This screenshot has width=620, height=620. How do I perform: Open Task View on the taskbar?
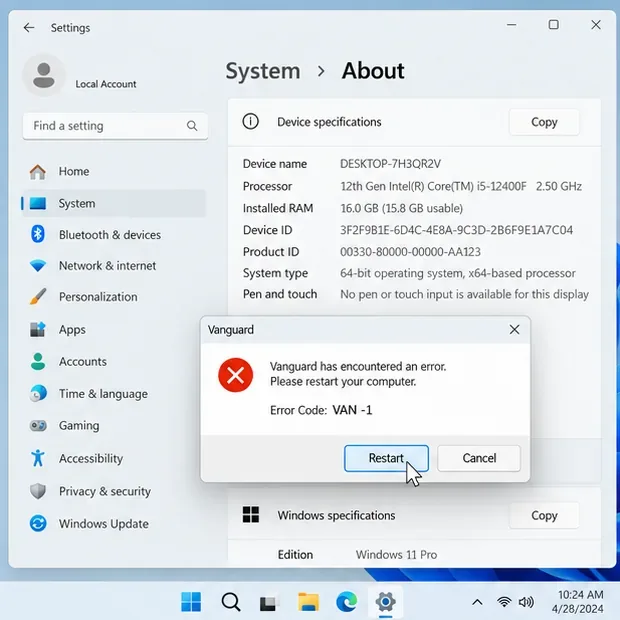(x=268, y=602)
